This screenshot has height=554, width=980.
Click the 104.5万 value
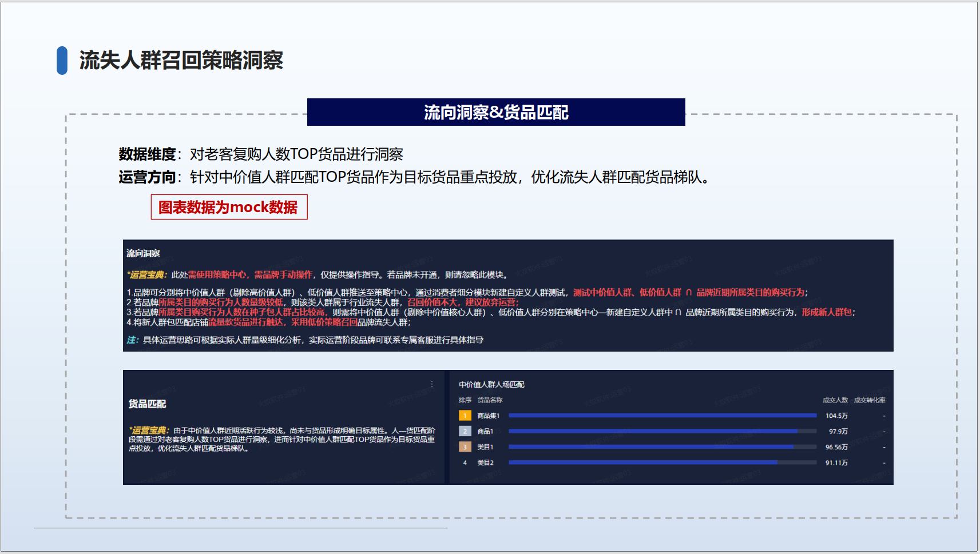[x=836, y=416]
